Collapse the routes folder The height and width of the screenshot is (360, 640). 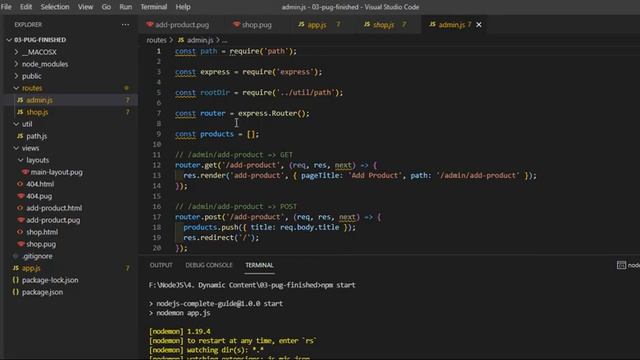32,88
